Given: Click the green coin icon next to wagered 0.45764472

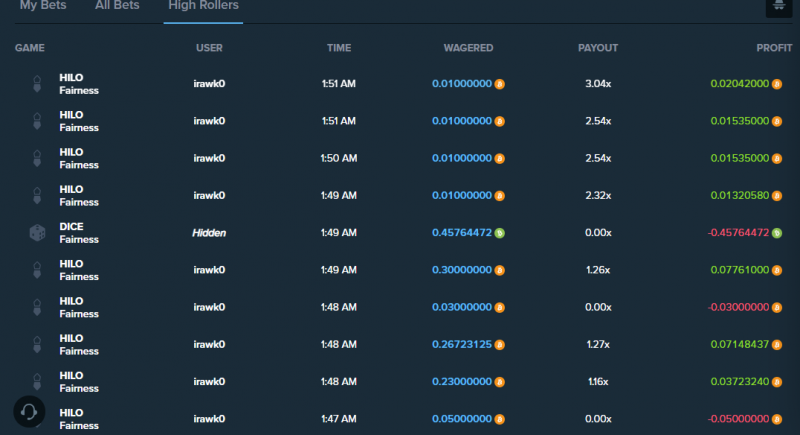Looking at the screenshot, I should [499, 233].
